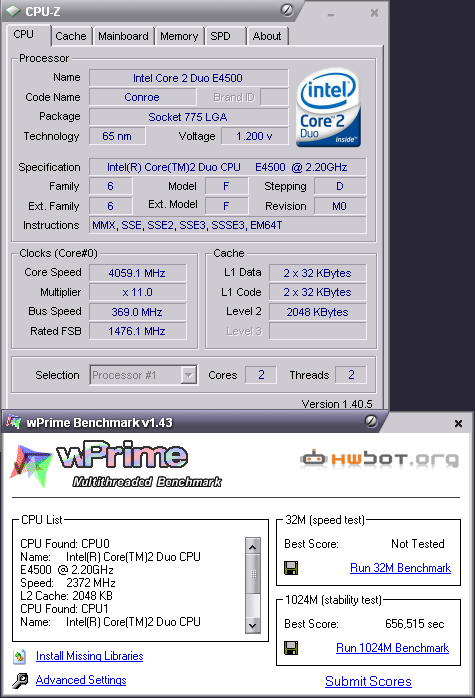The image size is (475, 698).
Task: Click the Submit Scores link
Action: [368, 681]
